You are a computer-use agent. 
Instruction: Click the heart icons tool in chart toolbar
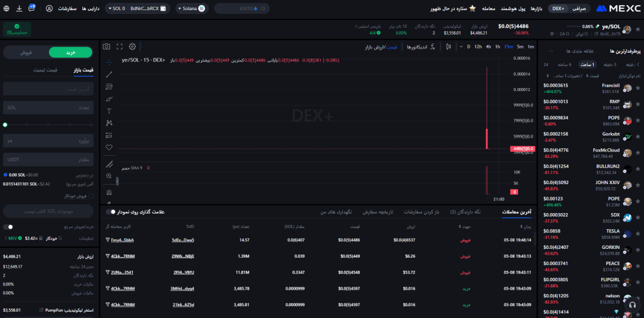tap(109, 147)
